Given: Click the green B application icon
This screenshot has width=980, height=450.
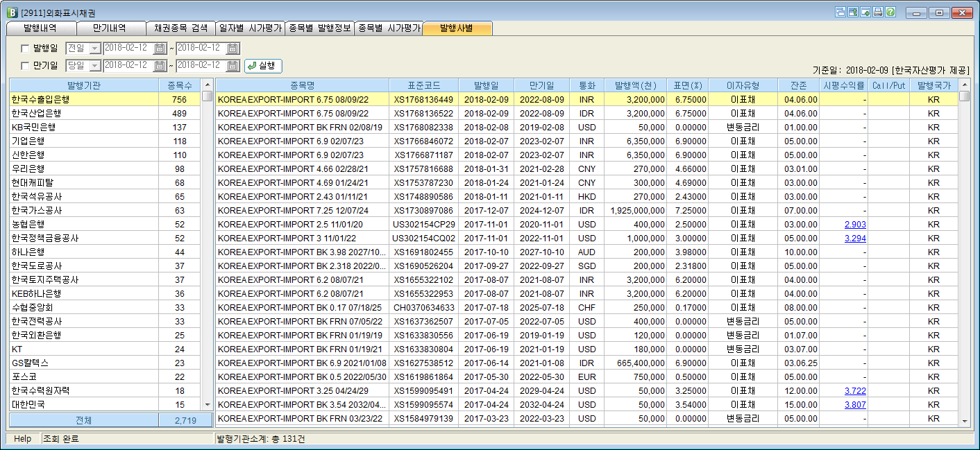Looking at the screenshot, I should (x=11, y=12).
